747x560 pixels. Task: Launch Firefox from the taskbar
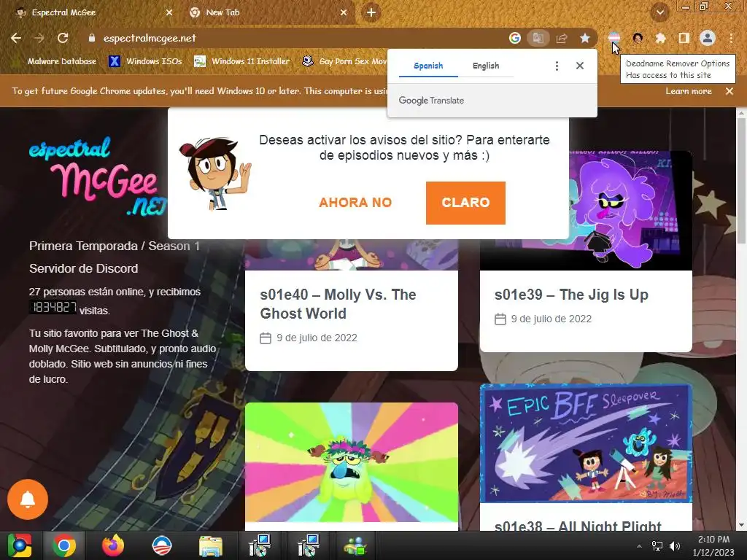(113, 545)
